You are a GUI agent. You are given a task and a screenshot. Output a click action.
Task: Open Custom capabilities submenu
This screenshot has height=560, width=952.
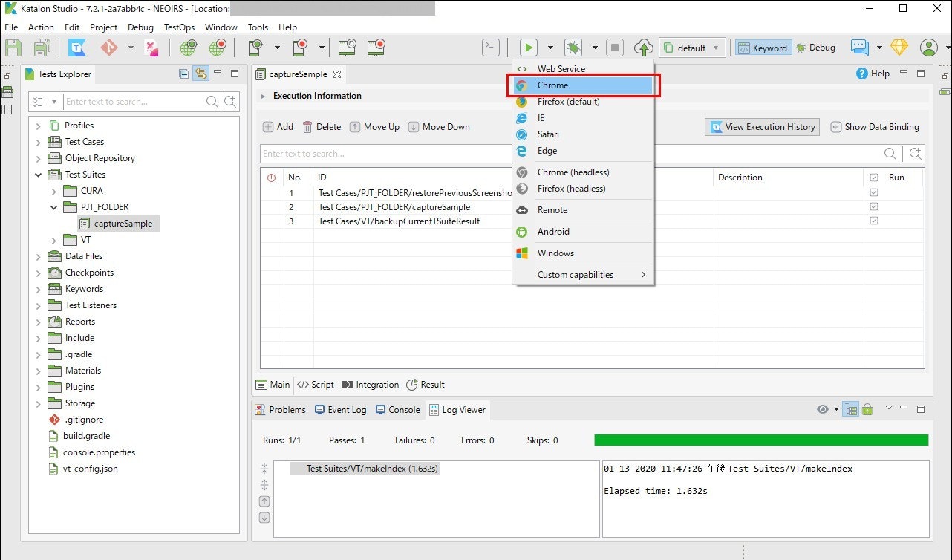583,275
